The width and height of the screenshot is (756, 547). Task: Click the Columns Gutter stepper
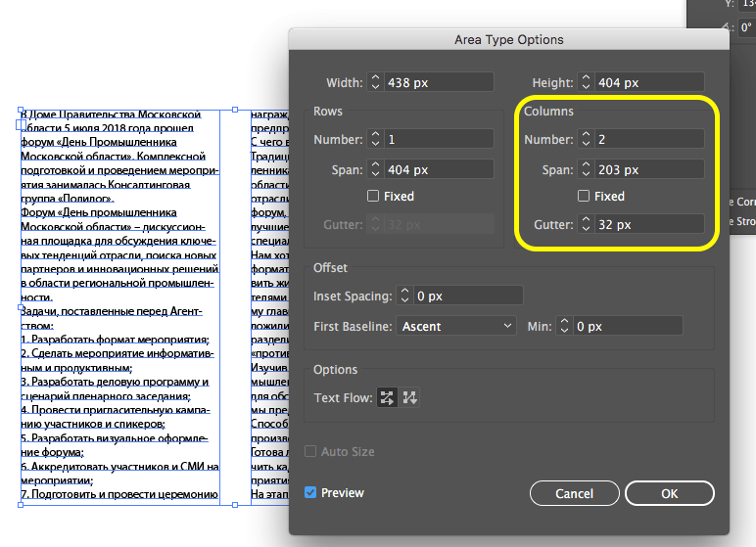(586, 224)
